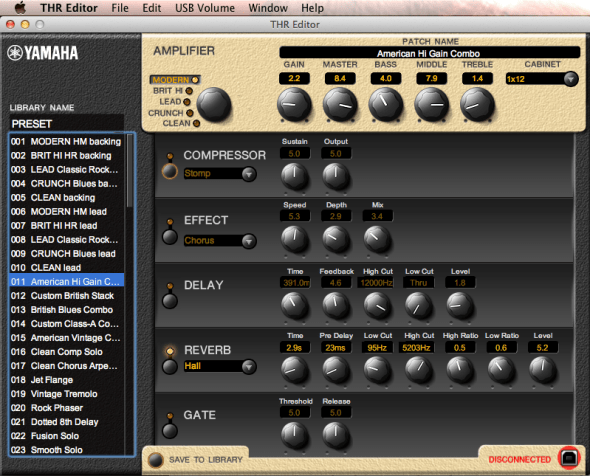Open the USB Volume menu
590x476 pixels.
[205, 8]
